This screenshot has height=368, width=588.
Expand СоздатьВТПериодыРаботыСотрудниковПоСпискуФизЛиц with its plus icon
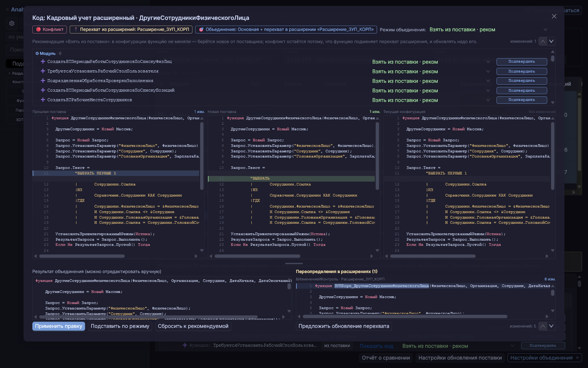pos(43,61)
